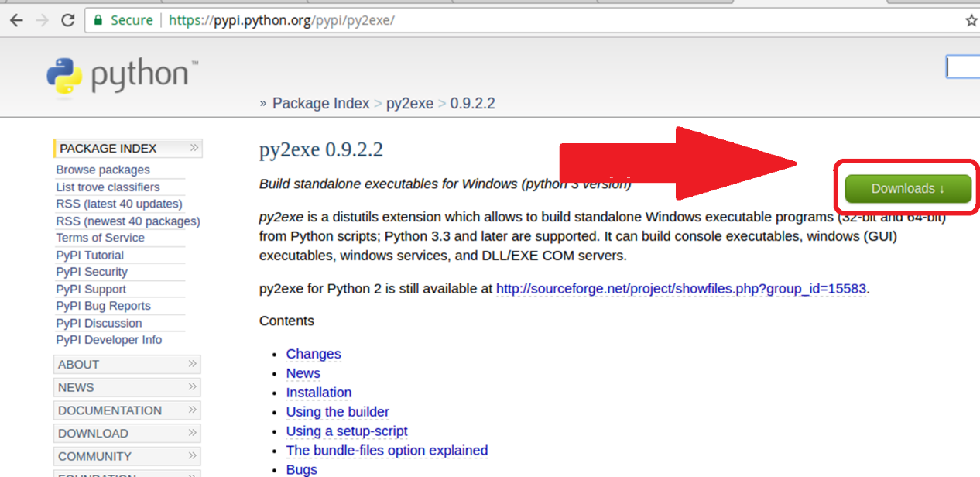
Task: Open PyPI Discussion link
Action: pos(99,323)
